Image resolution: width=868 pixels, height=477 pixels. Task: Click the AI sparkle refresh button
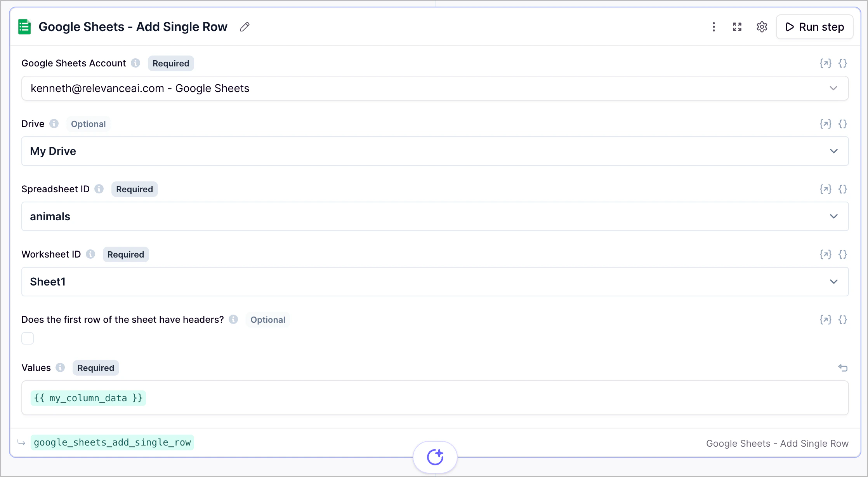click(x=435, y=457)
